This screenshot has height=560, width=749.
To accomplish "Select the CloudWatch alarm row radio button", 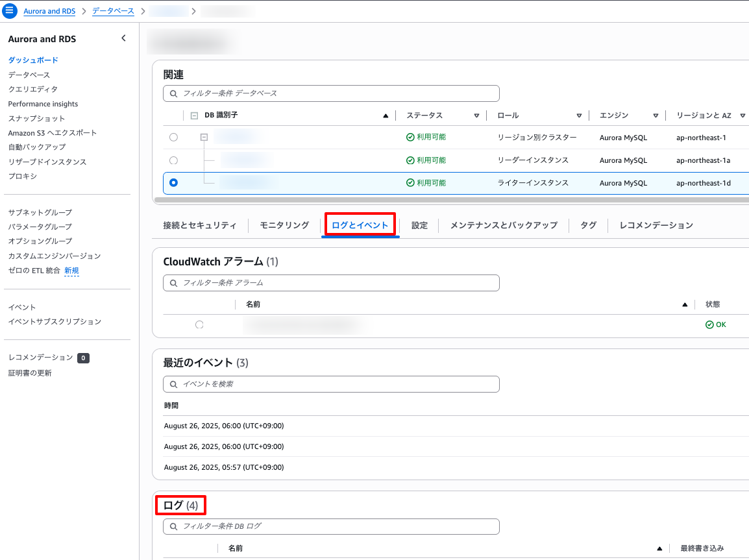I will (199, 324).
